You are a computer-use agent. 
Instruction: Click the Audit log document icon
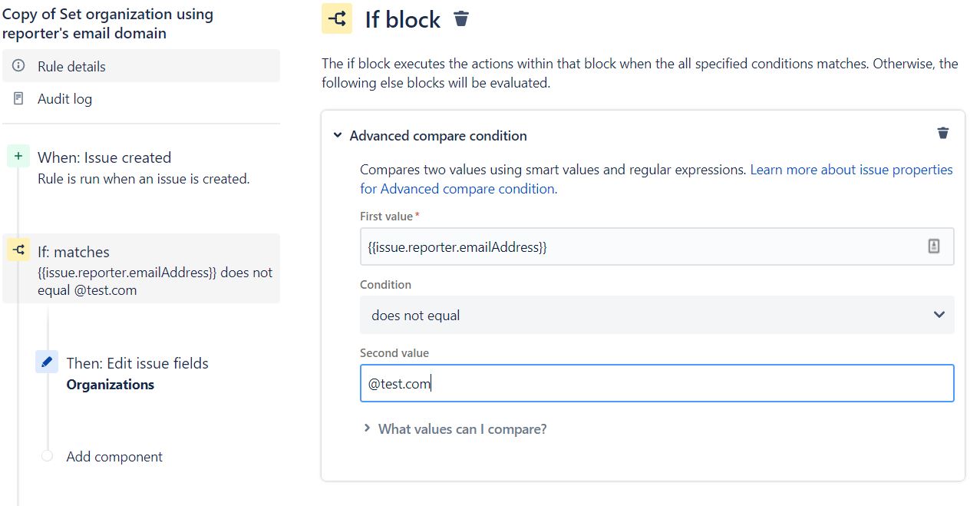tap(19, 98)
